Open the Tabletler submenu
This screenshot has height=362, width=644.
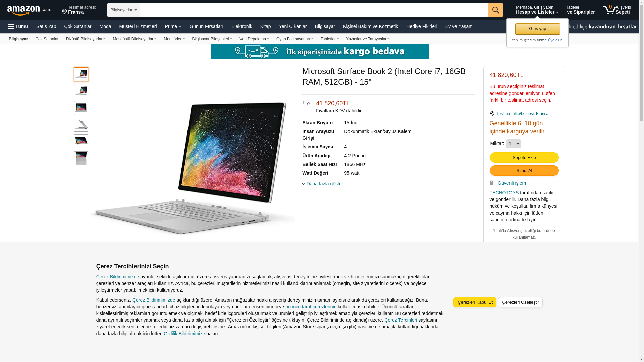(x=330, y=39)
